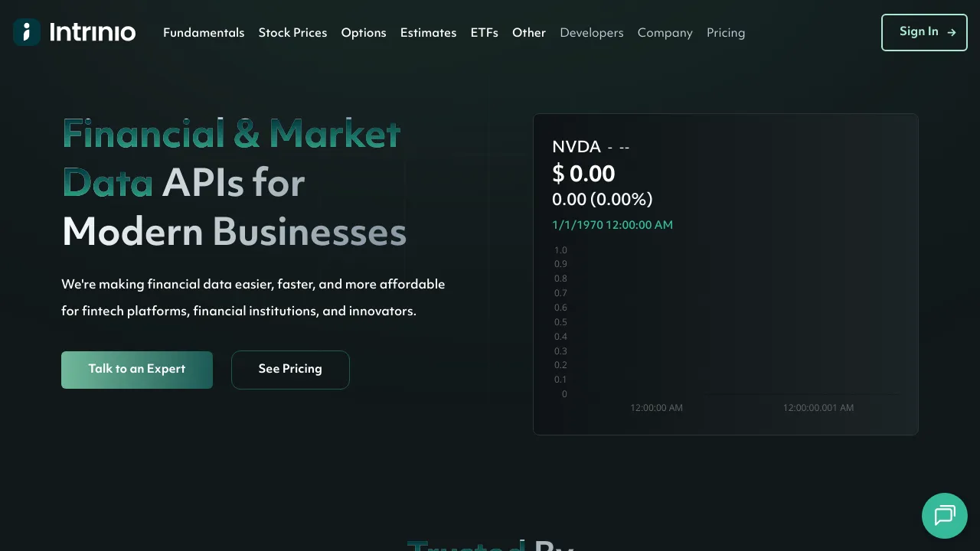
Task: Expand the Options menu
Action: click(364, 33)
